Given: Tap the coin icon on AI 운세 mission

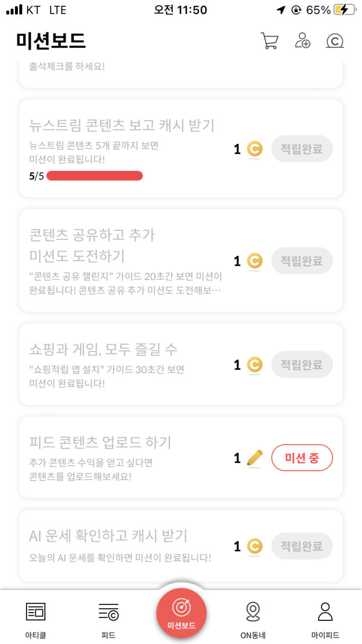Looking at the screenshot, I should click(x=255, y=546).
